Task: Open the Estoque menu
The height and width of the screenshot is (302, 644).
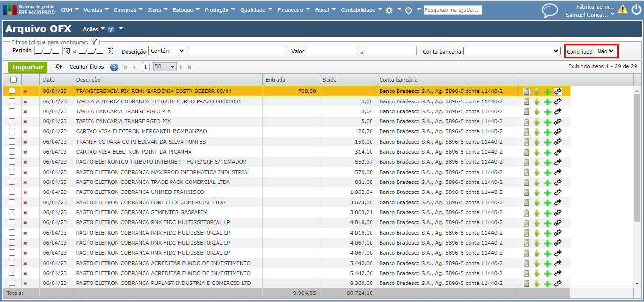Action: point(186,10)
